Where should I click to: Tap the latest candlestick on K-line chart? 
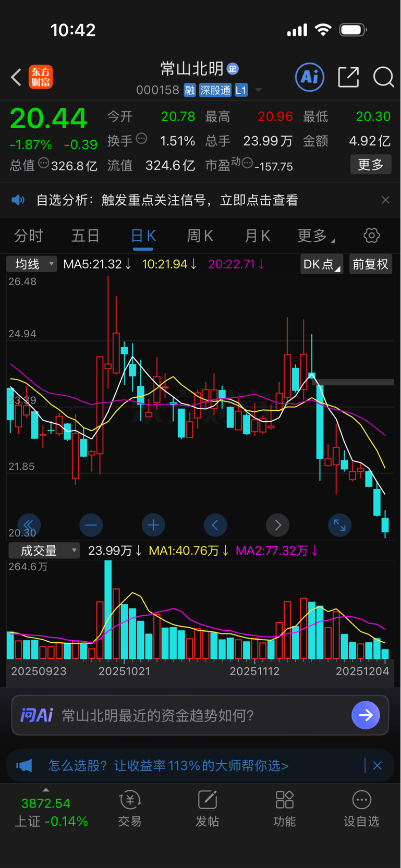click(x=385, y=525)
